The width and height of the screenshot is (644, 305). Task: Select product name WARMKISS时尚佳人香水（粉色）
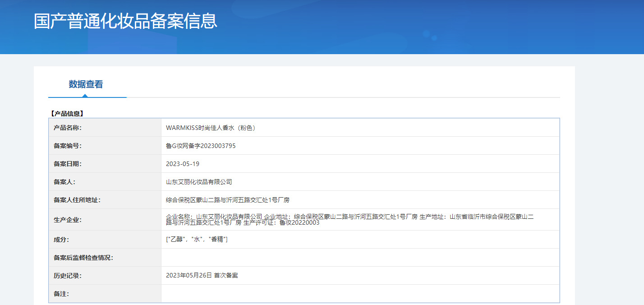[x=212, y=128]
